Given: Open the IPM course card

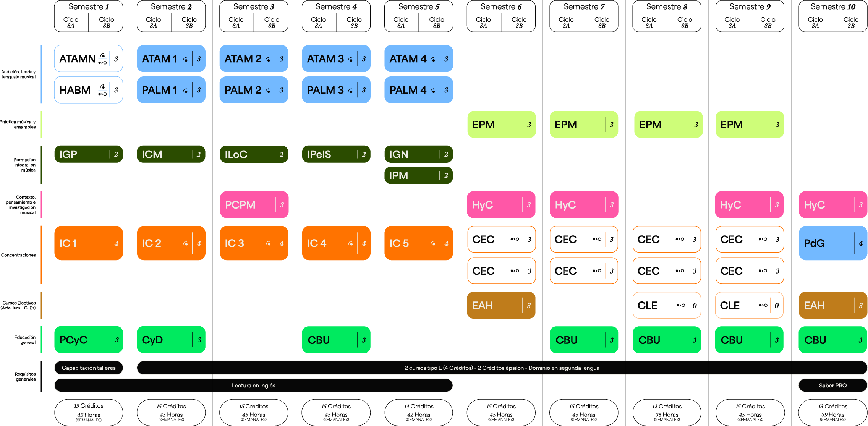Looking at the screenshot, I should click(x=419, y=175).
